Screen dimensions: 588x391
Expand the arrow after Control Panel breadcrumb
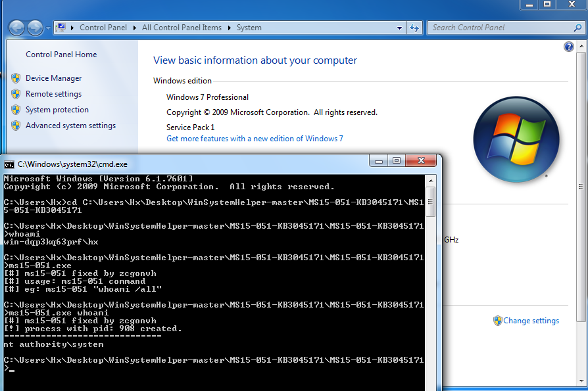coord(135,28)
